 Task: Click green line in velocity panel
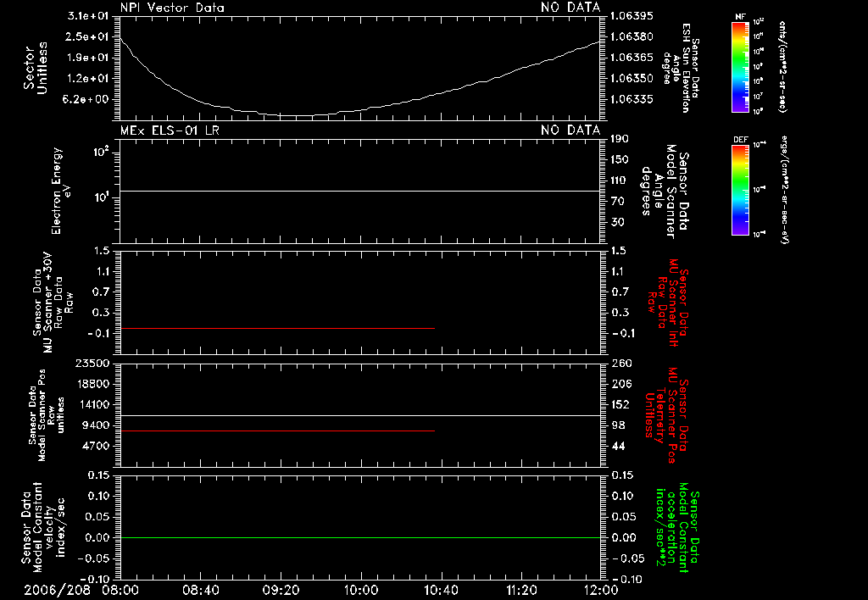point(360,537)
